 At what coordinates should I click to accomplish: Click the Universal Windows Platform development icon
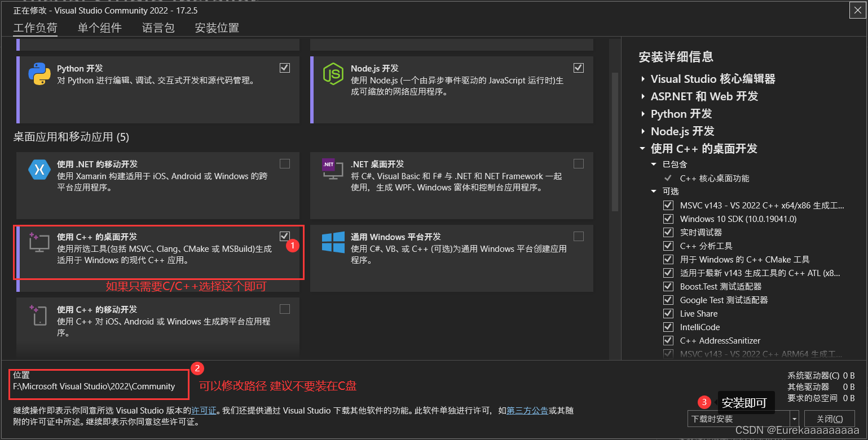333,242
